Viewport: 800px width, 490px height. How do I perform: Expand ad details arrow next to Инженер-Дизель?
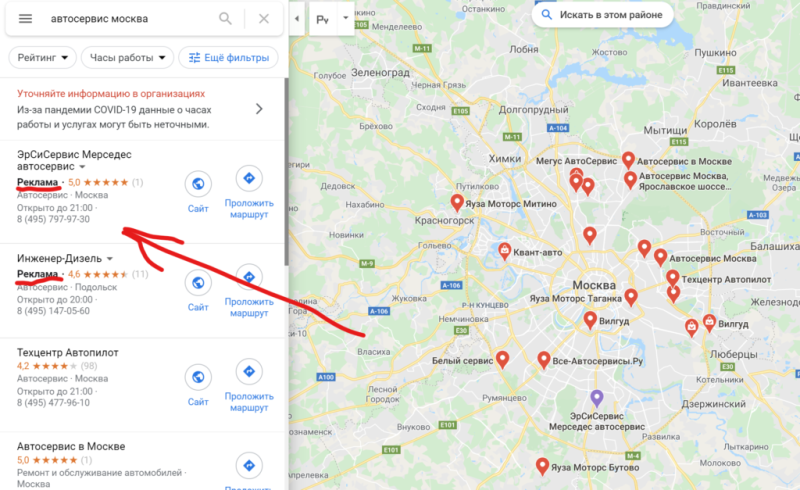point(110,259)
